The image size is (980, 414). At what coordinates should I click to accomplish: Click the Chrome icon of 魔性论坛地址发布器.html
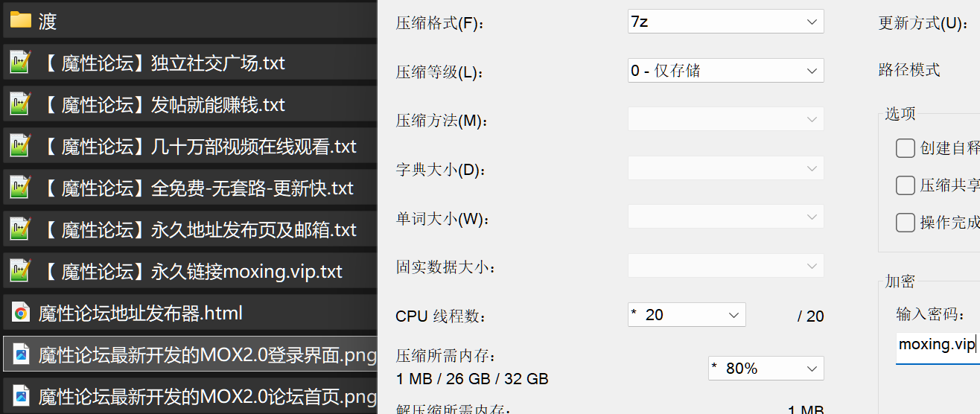pos(21,313)
